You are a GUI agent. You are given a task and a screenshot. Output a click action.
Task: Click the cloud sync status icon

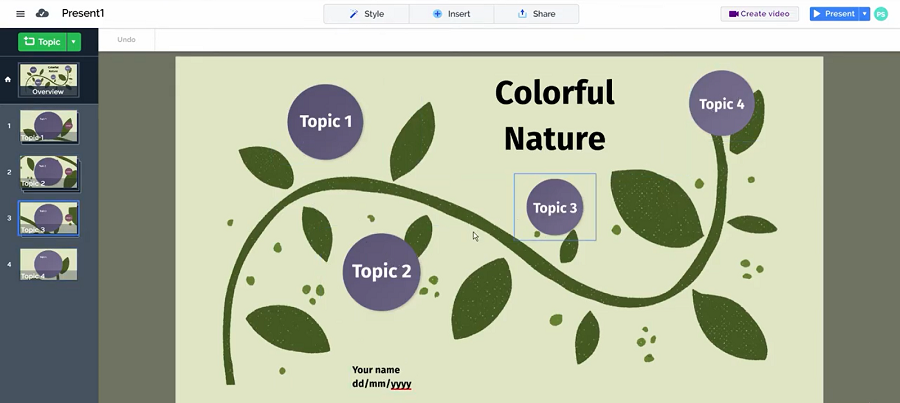[42, 14]
